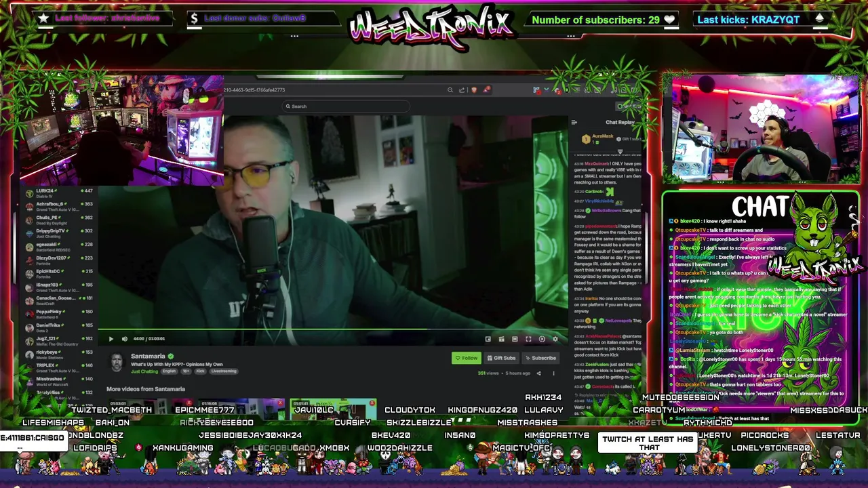Viewport: 868px width, 488px height.
Task: Play the Santamaria replay video
Action: tap(111, 339)
